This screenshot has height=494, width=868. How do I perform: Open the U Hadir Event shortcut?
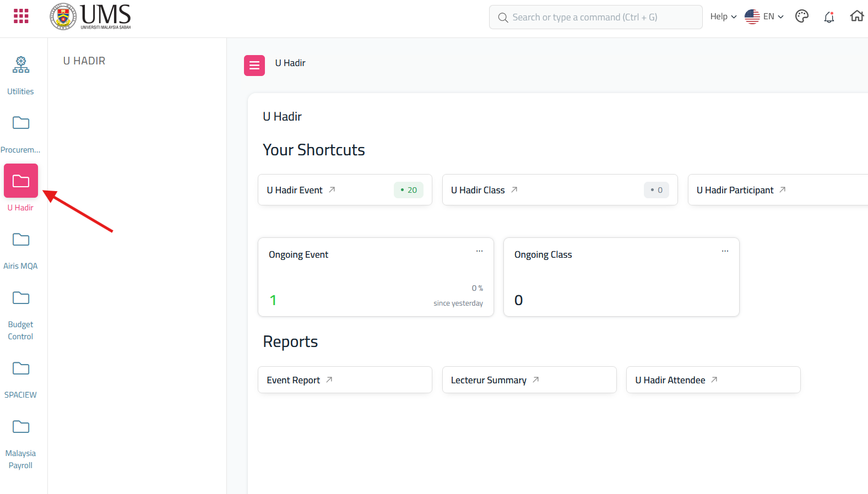(345, 190)
